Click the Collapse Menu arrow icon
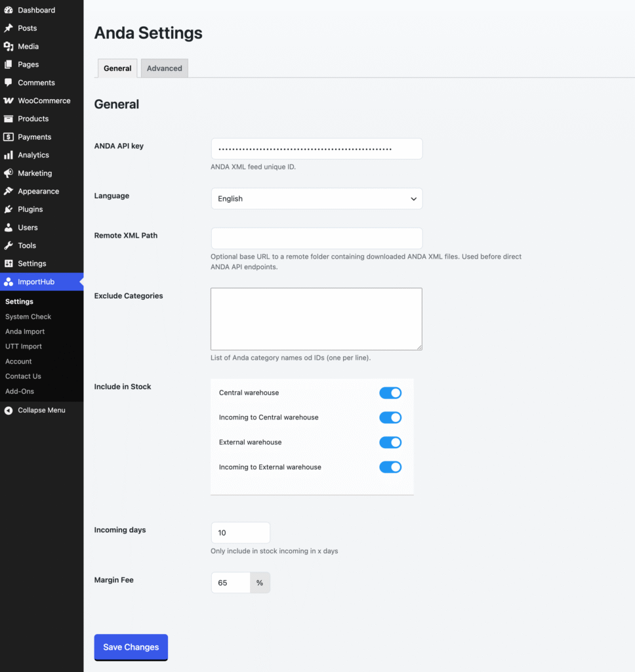Image resolution: width=635 pixels, height=672 pixels. pos(8,411)
